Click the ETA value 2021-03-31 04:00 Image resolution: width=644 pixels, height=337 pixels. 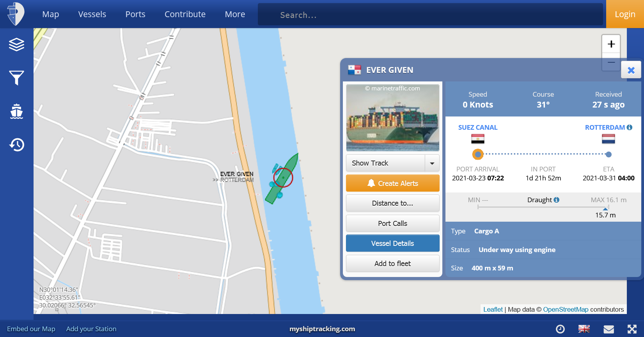(609, 178)
